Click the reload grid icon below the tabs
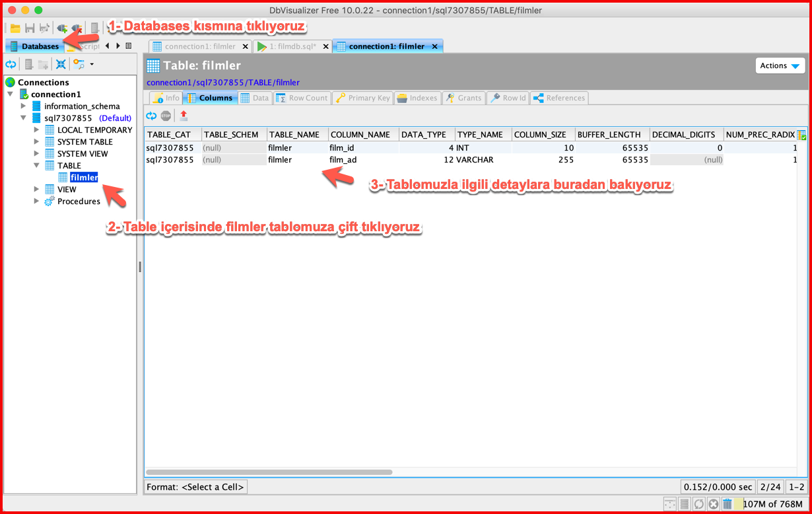The width and height of the screenshot is (812, 514). [x=151, y=116]
